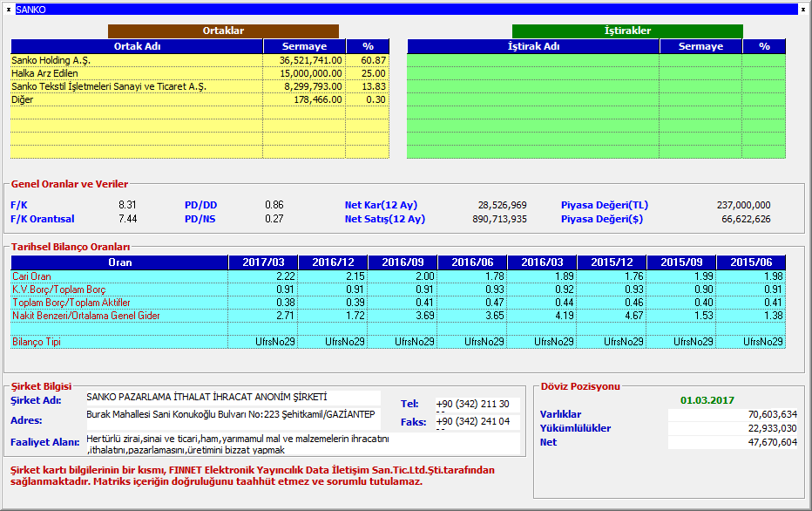Click the capital value 8,299,793.00
Screen dimensions: 812x511
tap(313, 86)
